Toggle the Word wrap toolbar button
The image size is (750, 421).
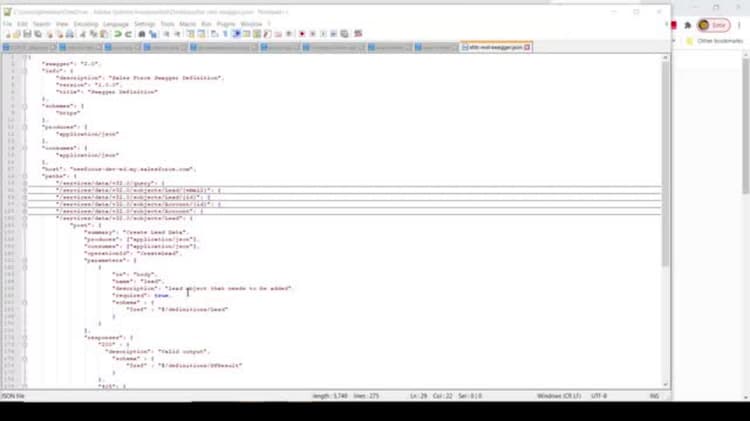coord(215,34)
